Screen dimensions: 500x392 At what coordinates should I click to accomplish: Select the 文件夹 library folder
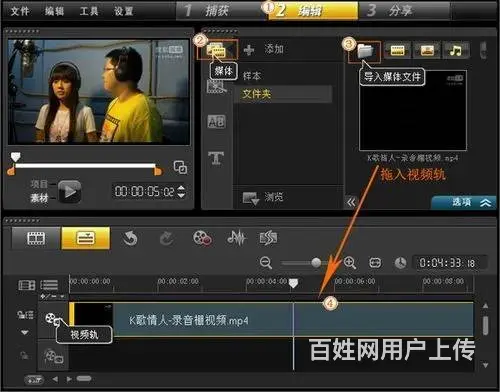283,94
